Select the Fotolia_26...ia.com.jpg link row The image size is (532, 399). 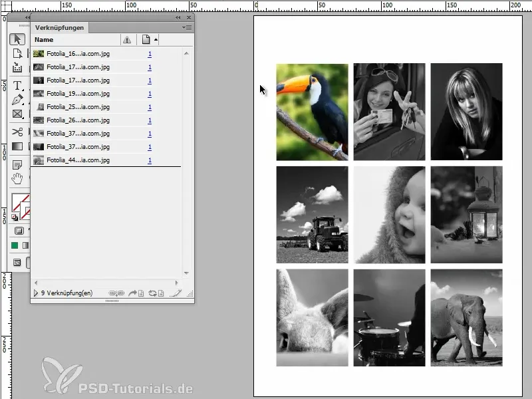(106, 120)
